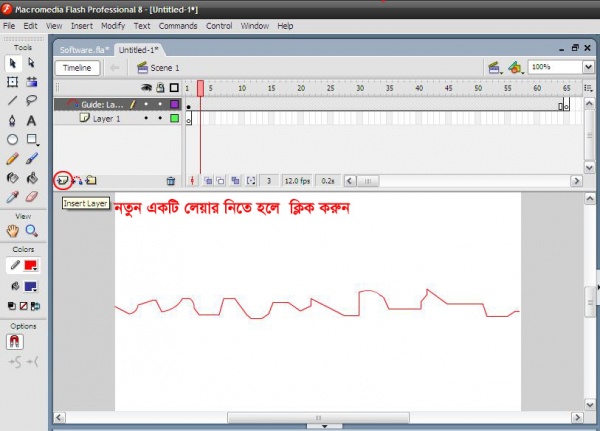Select the Line tool
600x431 pixels.
[x=13, y=101]
